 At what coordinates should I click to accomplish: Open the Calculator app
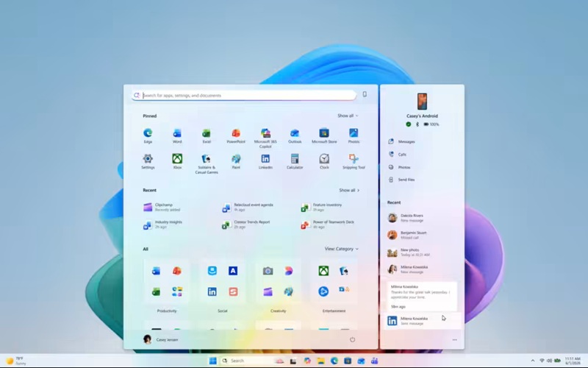pos(295,161)
